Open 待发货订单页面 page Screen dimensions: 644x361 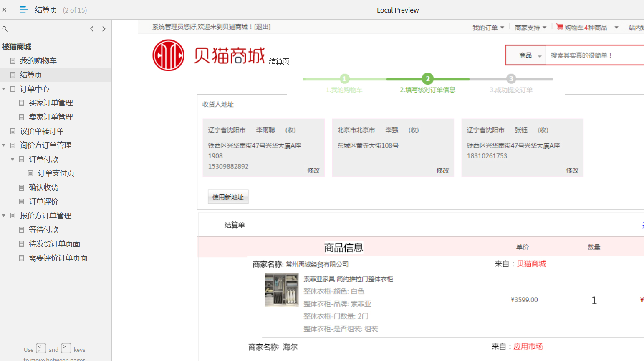click(x=54, y=244)
